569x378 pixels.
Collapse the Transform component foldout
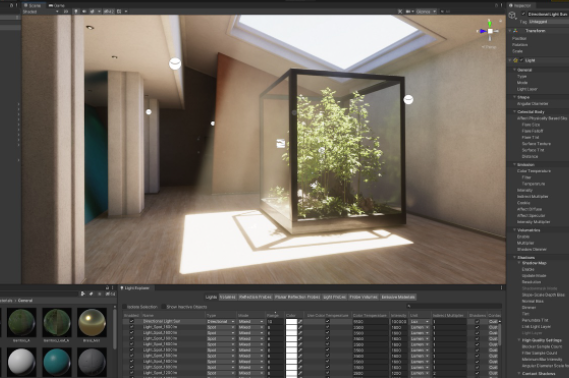(x=510, y=31)
